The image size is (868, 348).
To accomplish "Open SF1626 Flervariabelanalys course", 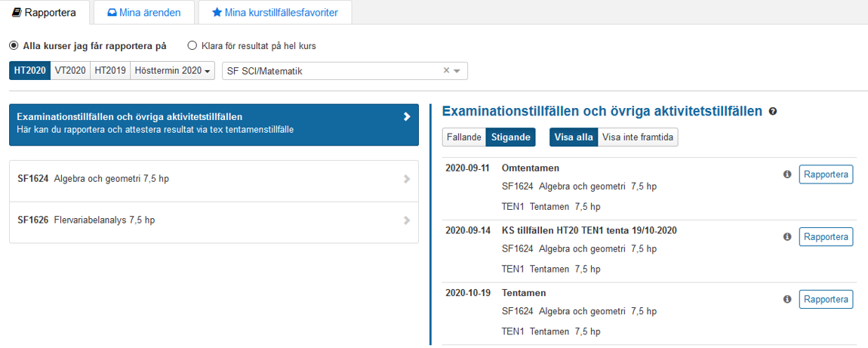I will [104, 220].
